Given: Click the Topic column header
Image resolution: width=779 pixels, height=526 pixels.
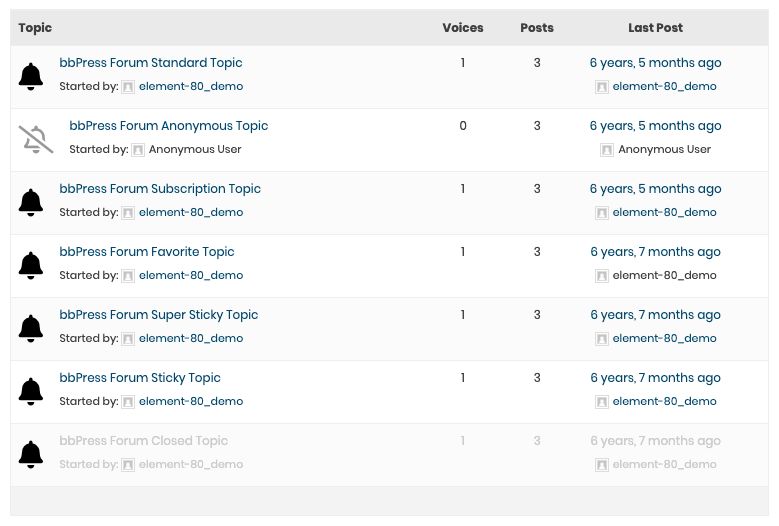Looking at the screenshot, I should tap(35, 28).
